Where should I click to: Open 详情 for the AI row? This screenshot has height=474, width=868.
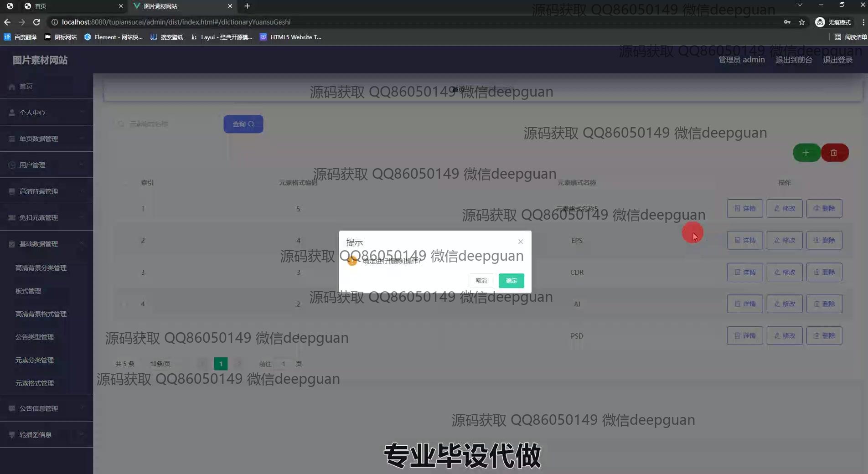[745, 304]
